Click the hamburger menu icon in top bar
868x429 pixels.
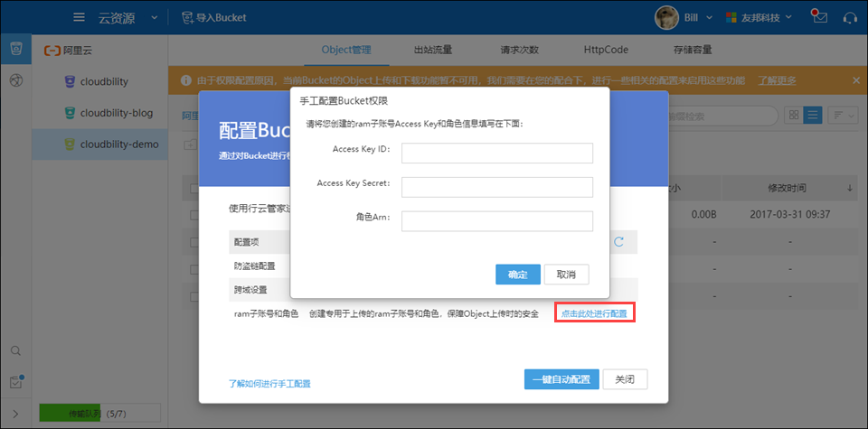[79, 17]
